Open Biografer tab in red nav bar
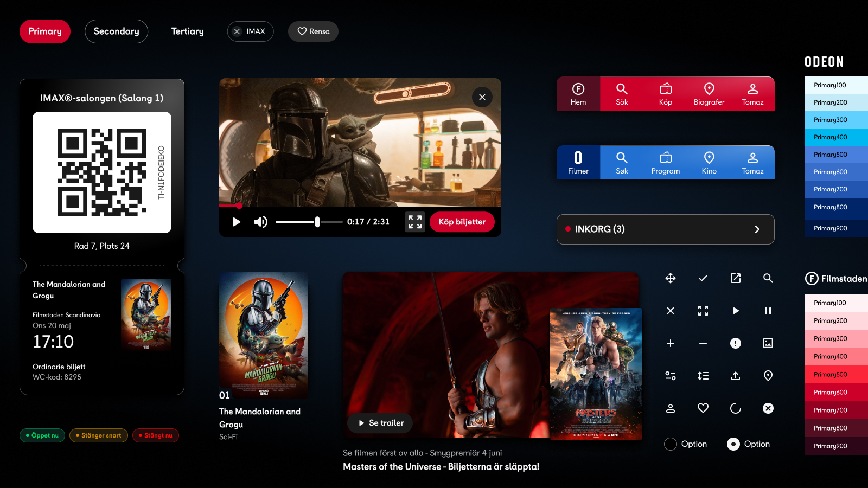Viewport: 868px width, 488px height. (709, 94)
